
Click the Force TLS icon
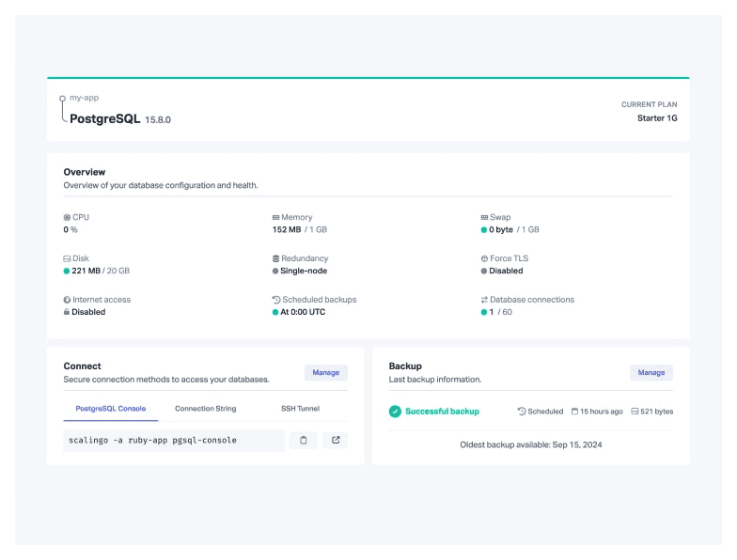pos(484,258)
